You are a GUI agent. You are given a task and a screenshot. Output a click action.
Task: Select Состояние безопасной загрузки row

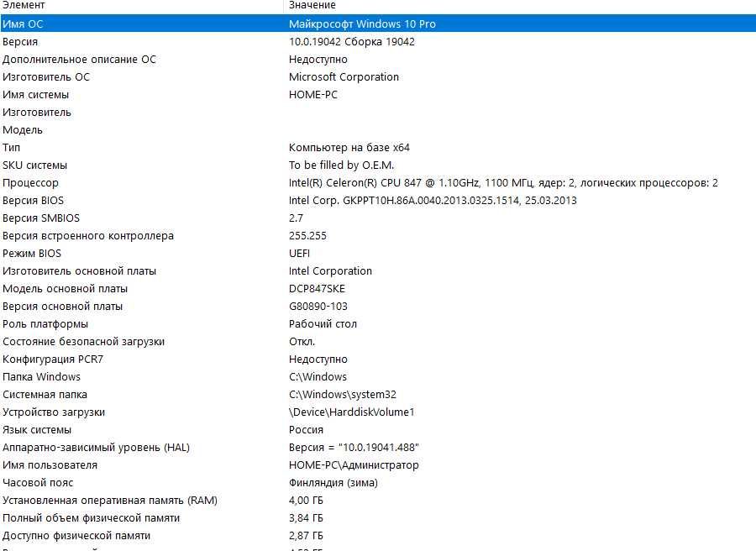(83, 342)
